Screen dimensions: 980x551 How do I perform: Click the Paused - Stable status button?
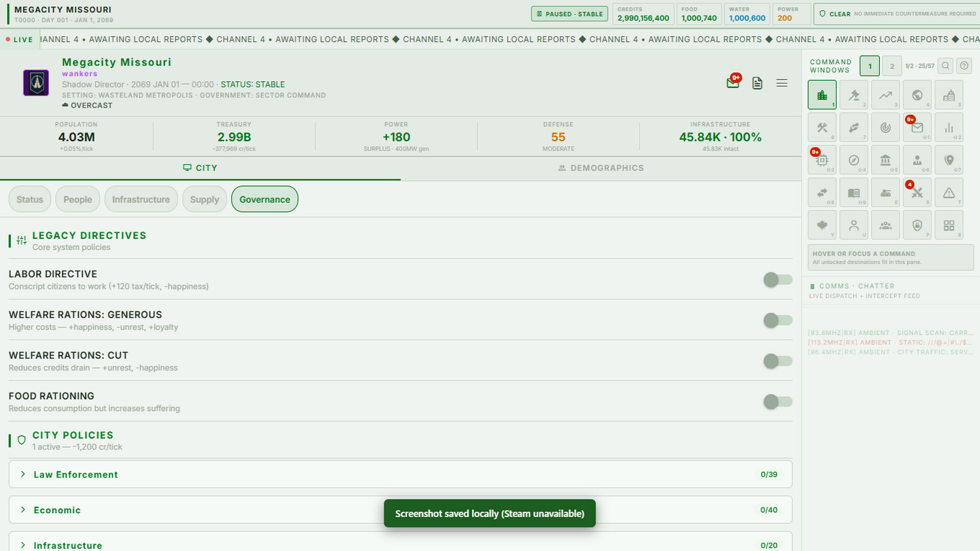pyautogui.click(x=570, y=14)
